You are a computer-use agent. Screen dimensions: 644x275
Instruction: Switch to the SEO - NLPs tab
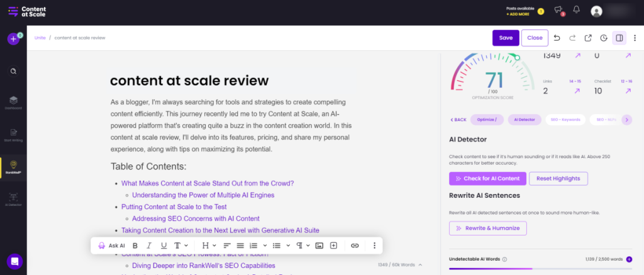click(x=606, y=120)
